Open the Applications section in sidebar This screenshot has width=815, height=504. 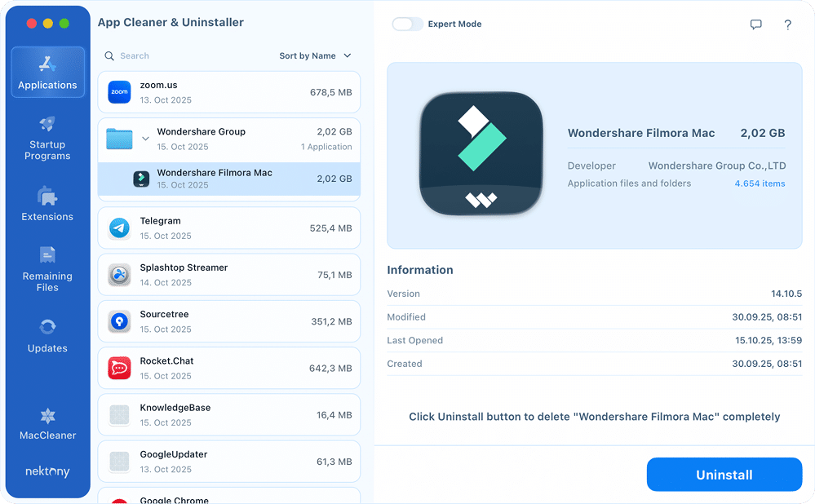pyautogui.click(x=47, y=73)
